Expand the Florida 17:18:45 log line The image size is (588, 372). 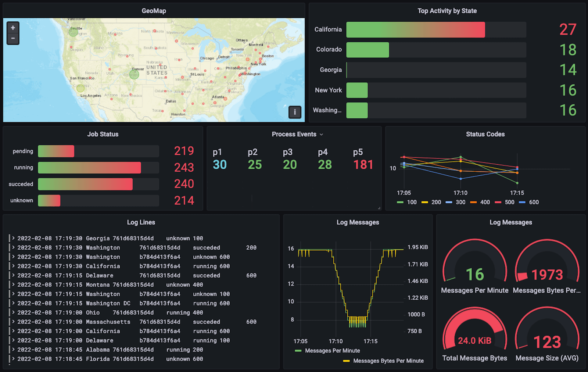point(14,359)
